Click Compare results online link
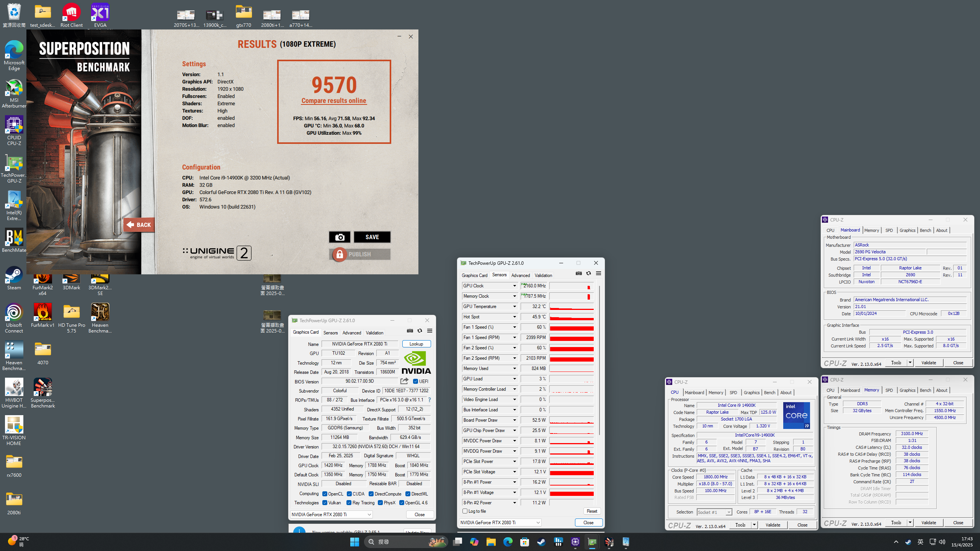980x551 pixels. pyautogui.click(x=334, y=101)
